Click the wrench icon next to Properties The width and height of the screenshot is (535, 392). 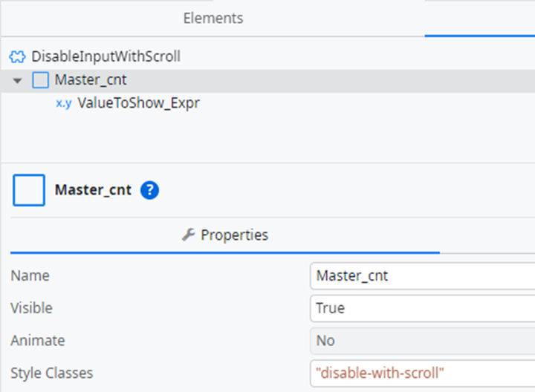coord(188,235)
